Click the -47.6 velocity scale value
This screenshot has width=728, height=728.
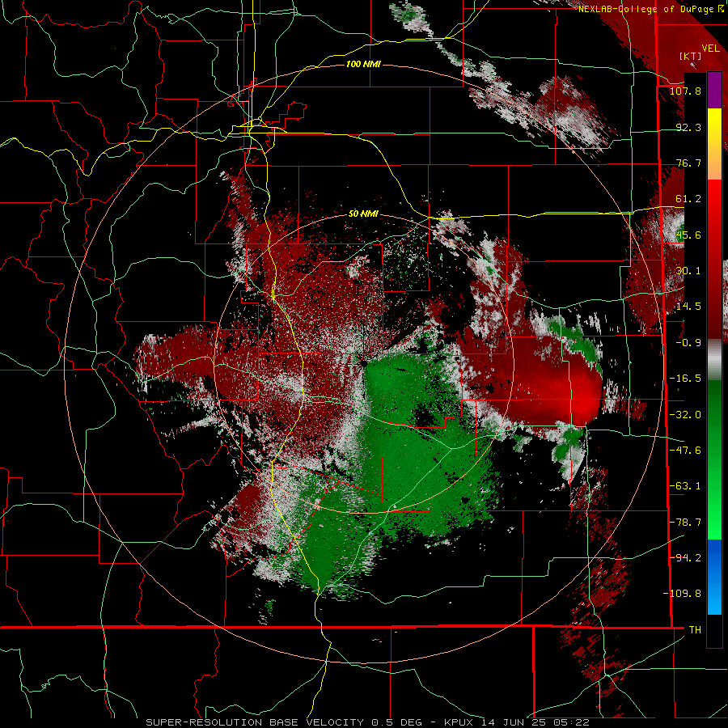pos(685,451)
